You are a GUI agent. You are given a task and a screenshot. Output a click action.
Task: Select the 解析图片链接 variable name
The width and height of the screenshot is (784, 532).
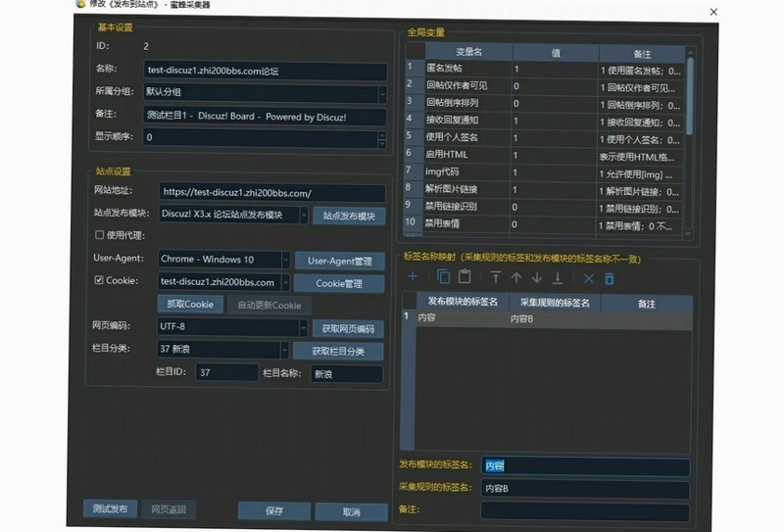click(451, 189)
